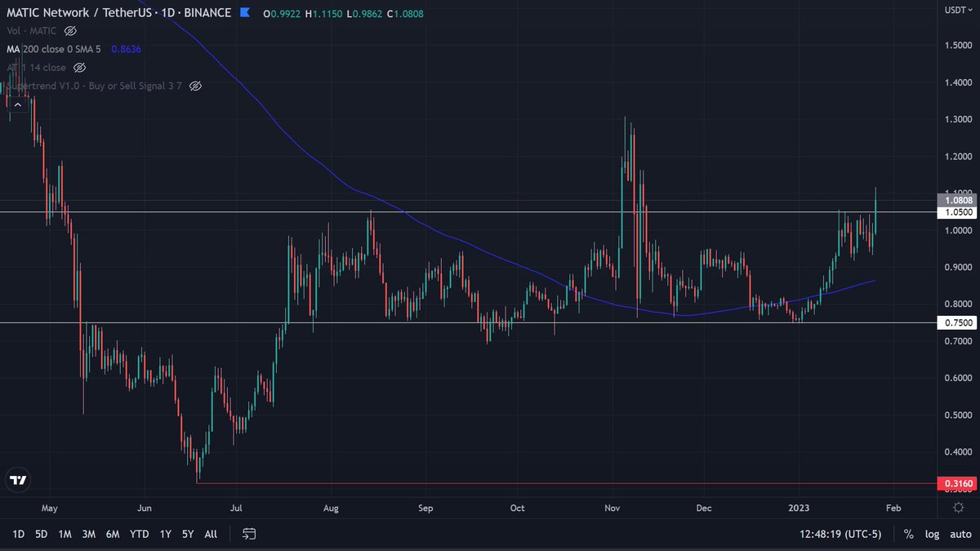The image size is (980, 551).
Task: Toggle auto scale mode
Action: pyautogui.click(x=960, y=534)
